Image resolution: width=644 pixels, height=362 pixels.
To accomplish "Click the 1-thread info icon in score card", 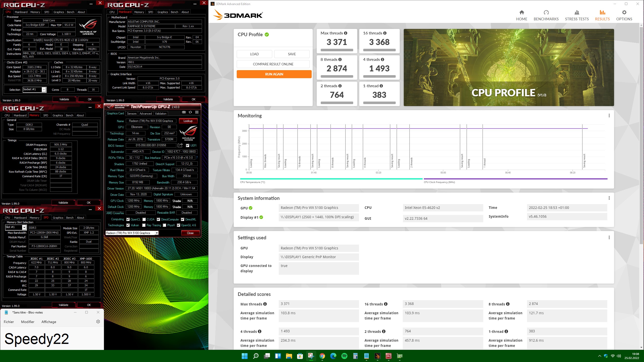I will click(x=381, y=86).
